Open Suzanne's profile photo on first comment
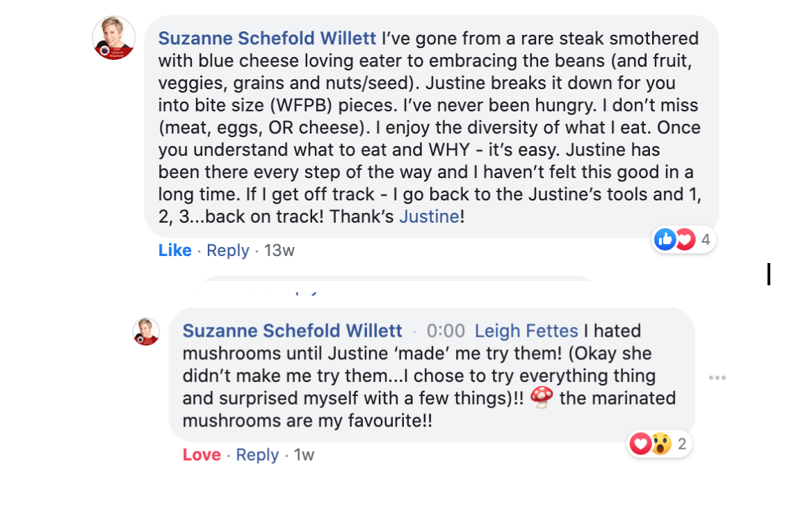 (114, 38)
